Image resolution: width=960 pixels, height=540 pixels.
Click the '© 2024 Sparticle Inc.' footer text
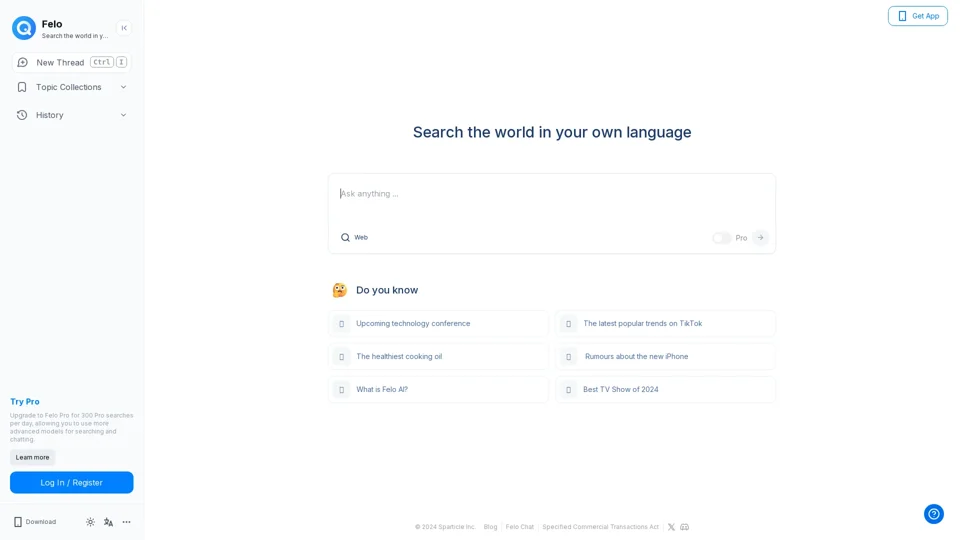tap(445, 527)
